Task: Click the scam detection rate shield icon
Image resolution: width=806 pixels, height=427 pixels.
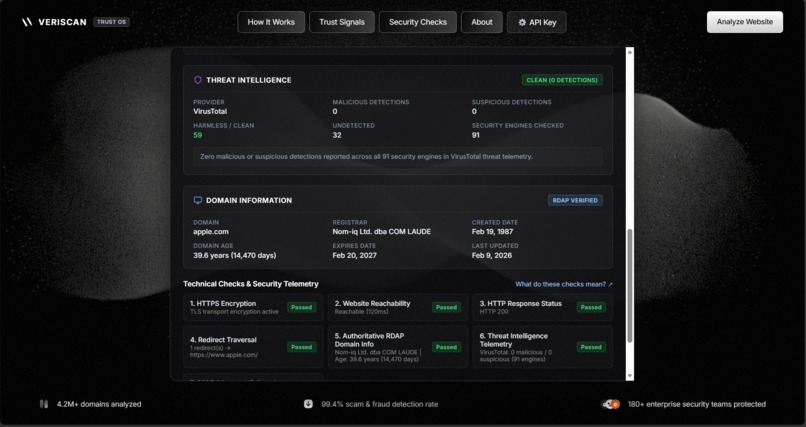Action: coord(308,404)
